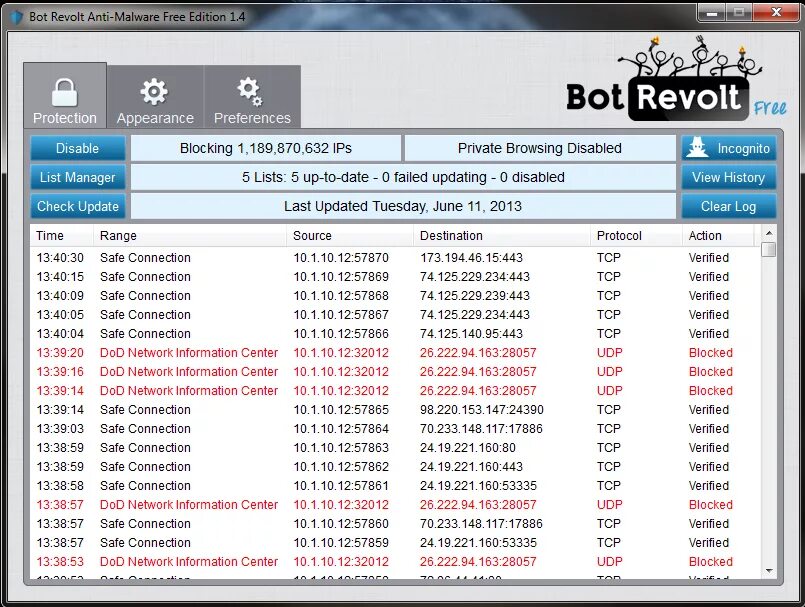
Task: Close the Bot Revolt window
Action: [x=776, y=13]
